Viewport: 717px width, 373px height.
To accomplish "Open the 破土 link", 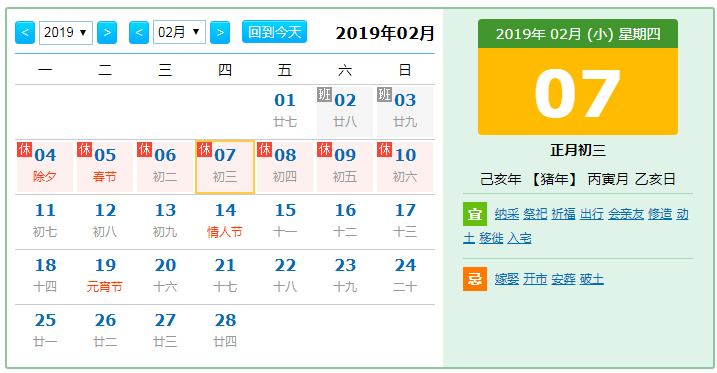I will [x=592, y=279].
